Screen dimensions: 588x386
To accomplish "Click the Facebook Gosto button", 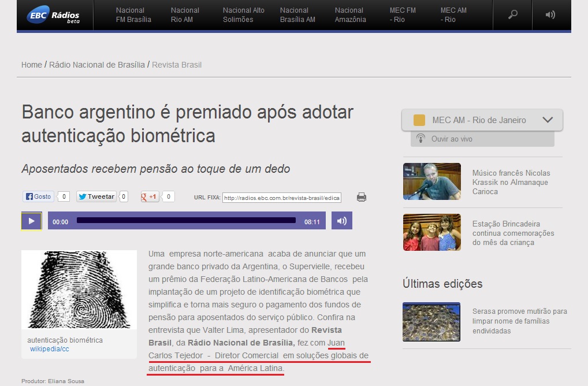I will pyautogui.click(x=39, y=196).
